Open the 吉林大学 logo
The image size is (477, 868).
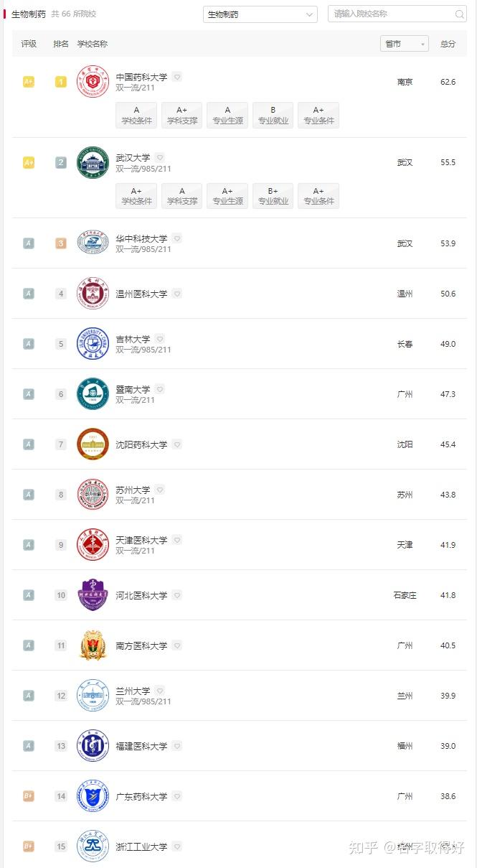(93, 344)
